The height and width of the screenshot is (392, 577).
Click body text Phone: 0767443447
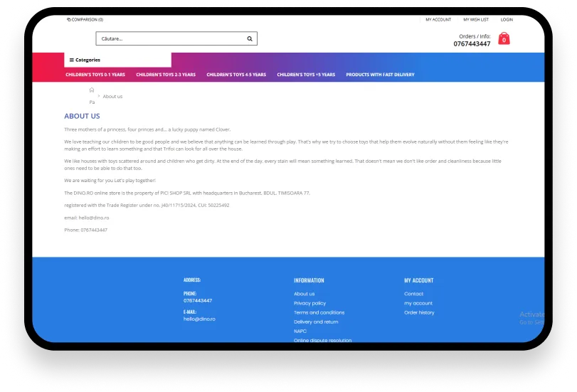[x=86, y=230]
